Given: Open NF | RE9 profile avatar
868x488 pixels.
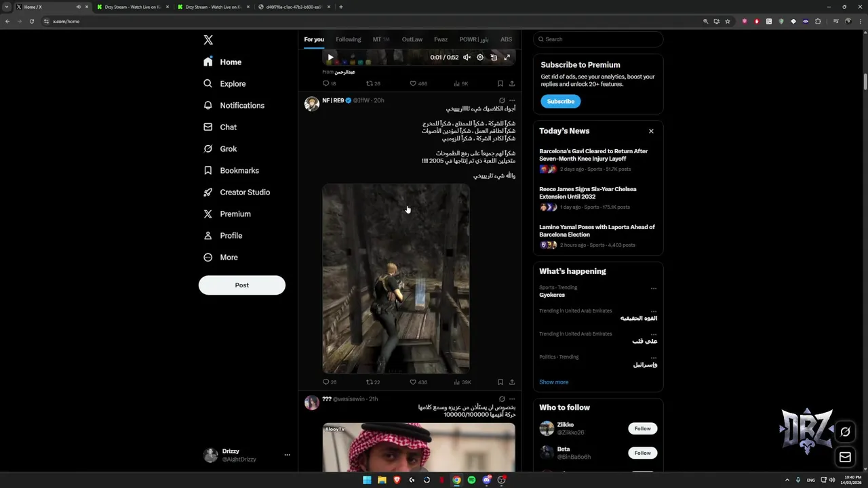Looking at the screenshot, I should (312, 104).
